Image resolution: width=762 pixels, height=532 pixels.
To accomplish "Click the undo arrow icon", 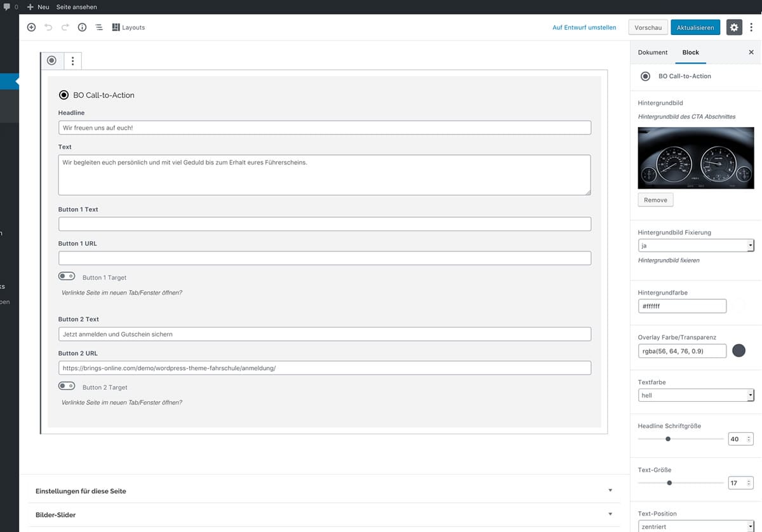I will pyautogui.click(x=48, y=27).
